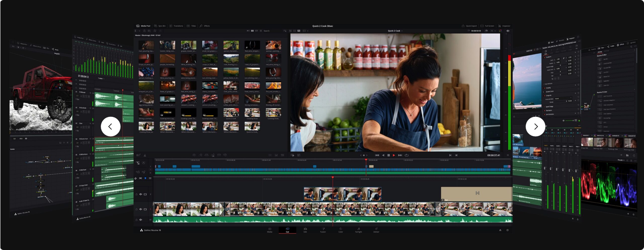Switch media pool to thumbnail view
This screenshot has height=250, width=644.
click(253, 31)
